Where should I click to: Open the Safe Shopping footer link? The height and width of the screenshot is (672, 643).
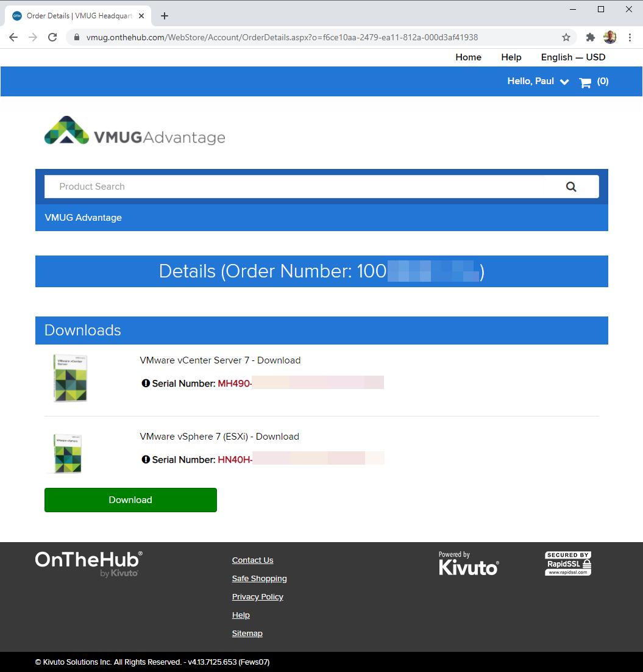259,579
